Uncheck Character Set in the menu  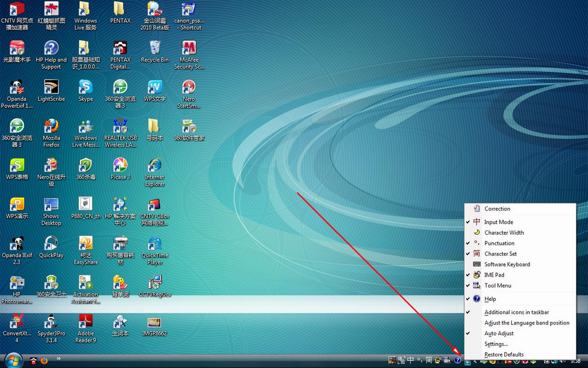tap(520, 254)
